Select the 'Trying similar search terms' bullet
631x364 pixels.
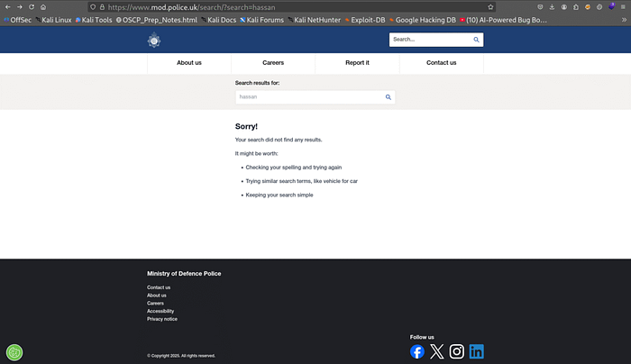pyautogui.click(x=302, y=181)
